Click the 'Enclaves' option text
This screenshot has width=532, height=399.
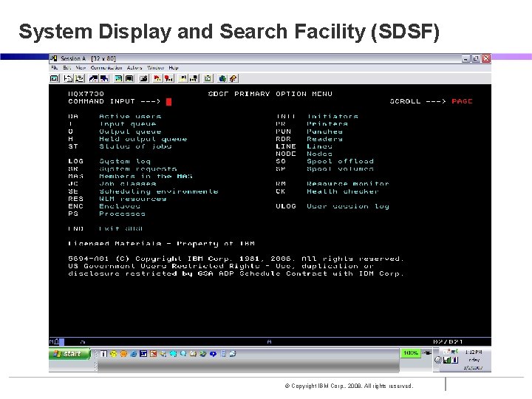pos(120,206)
